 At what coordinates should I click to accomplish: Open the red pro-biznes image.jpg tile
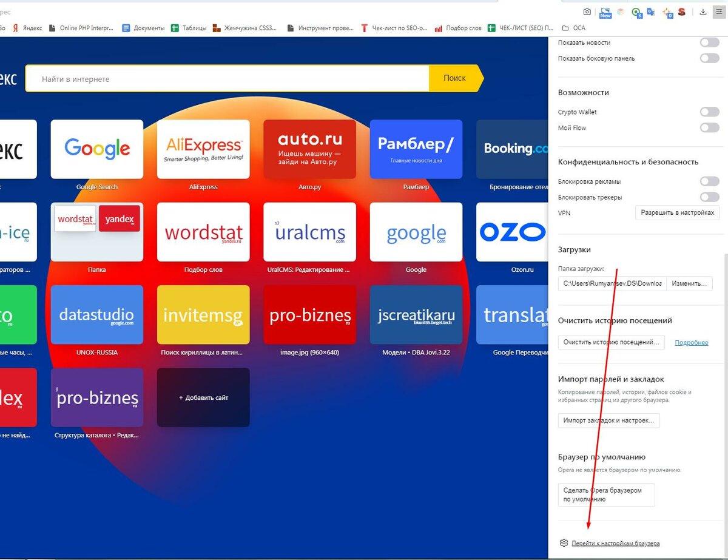tap(309, 315)
